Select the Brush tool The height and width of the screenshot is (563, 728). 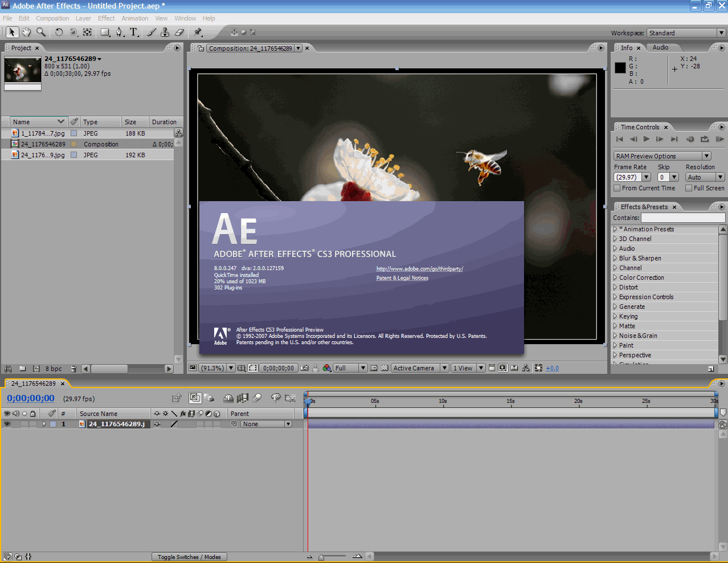pos(152,32)
